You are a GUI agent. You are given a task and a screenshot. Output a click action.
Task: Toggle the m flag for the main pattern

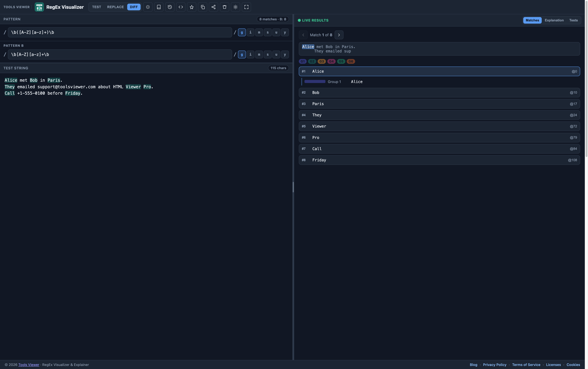tap(259, 32)
